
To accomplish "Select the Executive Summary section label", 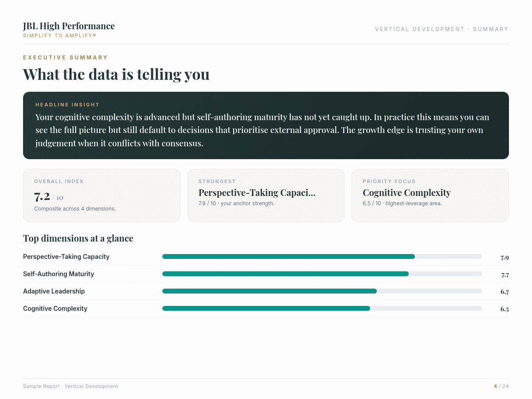I will (66, 58).
